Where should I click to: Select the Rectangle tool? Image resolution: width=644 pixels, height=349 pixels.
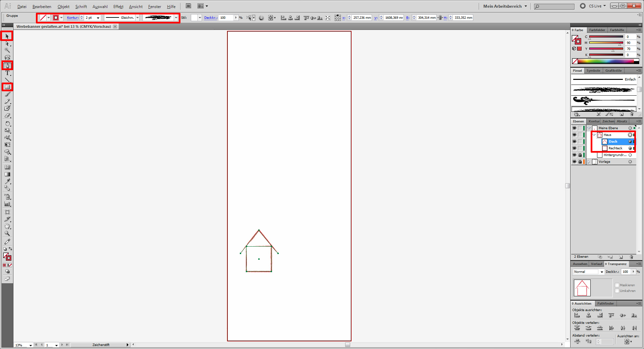(x=7, y=87)
